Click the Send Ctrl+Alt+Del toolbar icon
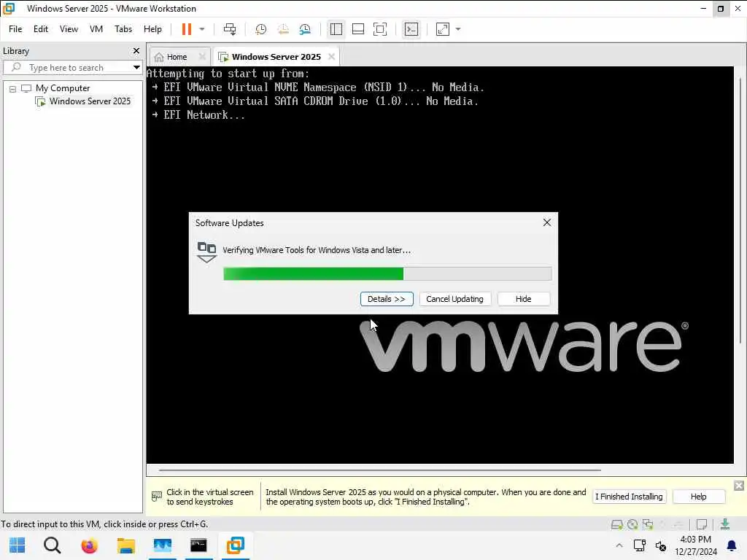Image resolution: width=747 pixels, height=560 pixels. click(x=230, y=29)
